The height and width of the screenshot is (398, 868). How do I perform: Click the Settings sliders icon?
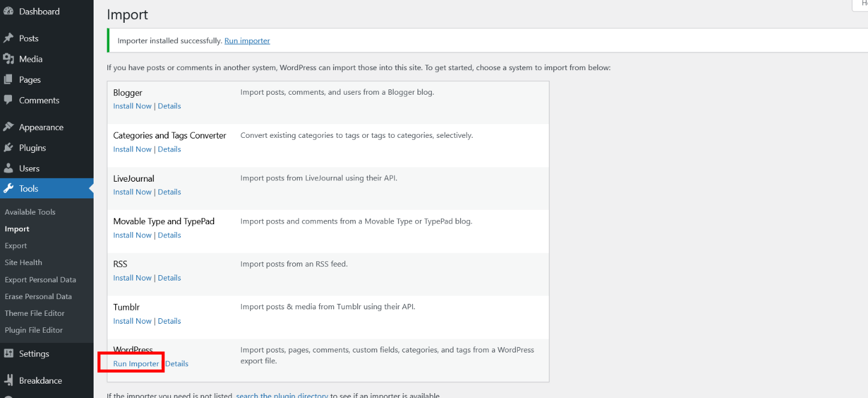(x=8, y=354)
